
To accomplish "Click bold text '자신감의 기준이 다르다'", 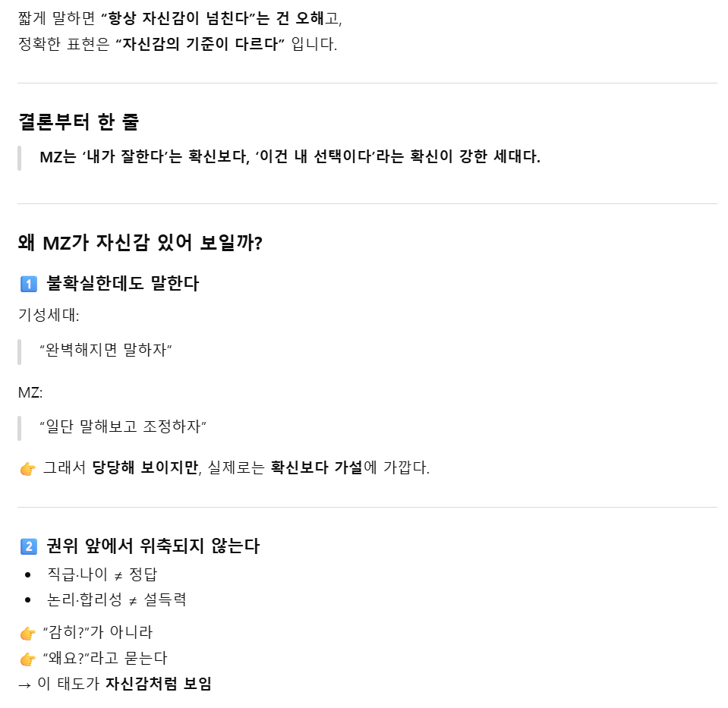I will coord(200,44).
